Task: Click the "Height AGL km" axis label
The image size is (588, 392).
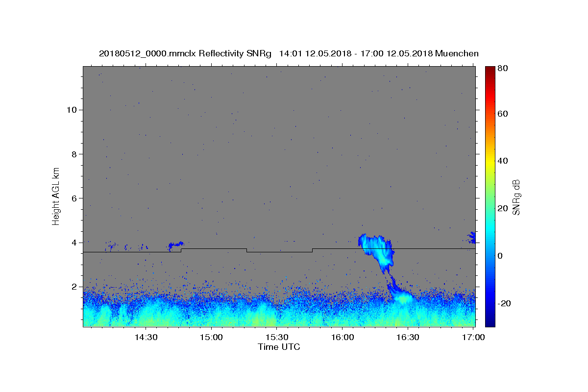Action: tap(56, 196)
